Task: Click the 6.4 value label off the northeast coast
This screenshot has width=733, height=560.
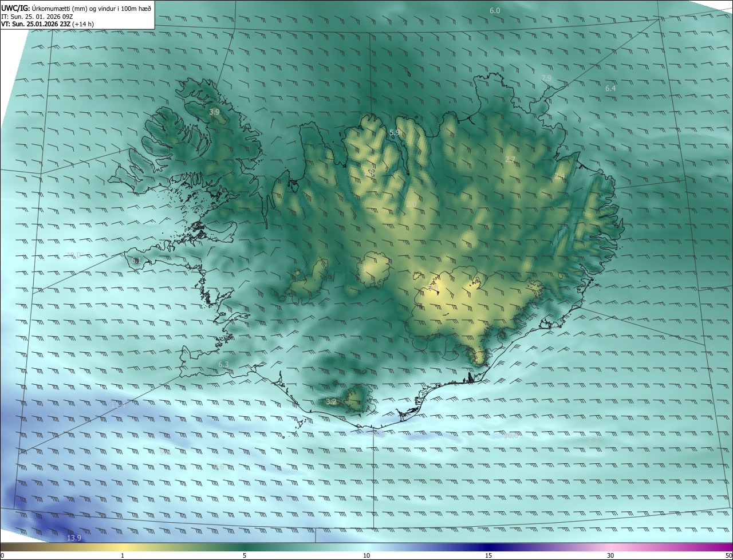Action: pyautogui.click(x=610, y=88)
